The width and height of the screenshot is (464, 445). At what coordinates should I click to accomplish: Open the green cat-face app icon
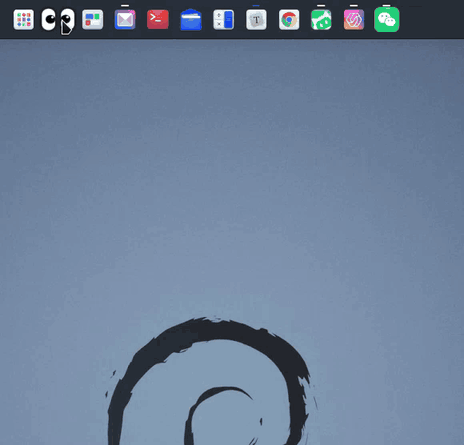(321, 20)
